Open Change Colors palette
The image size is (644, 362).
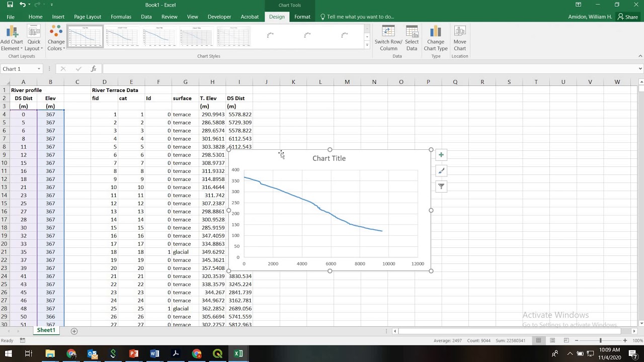(x=56, y=39)
